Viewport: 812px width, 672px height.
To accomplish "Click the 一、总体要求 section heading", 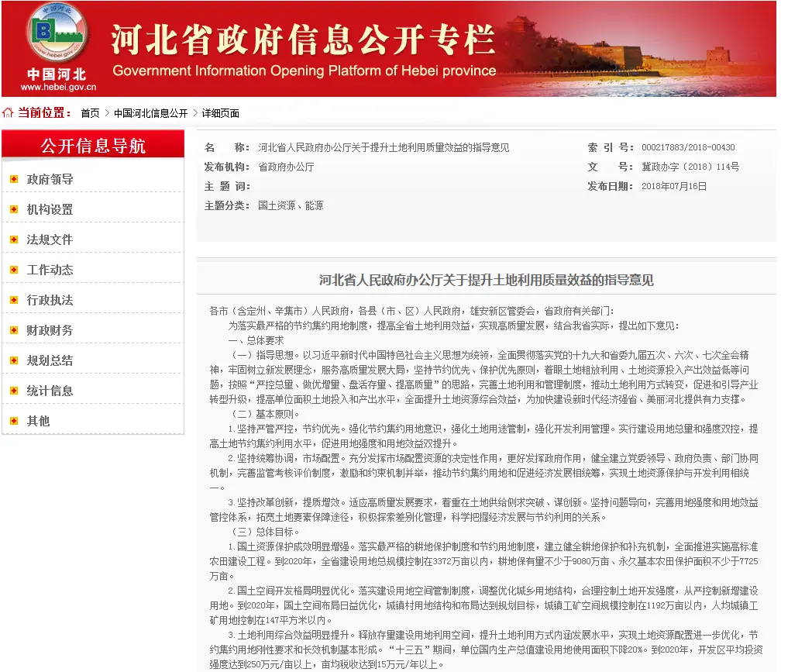I will (x=256, y=340).
